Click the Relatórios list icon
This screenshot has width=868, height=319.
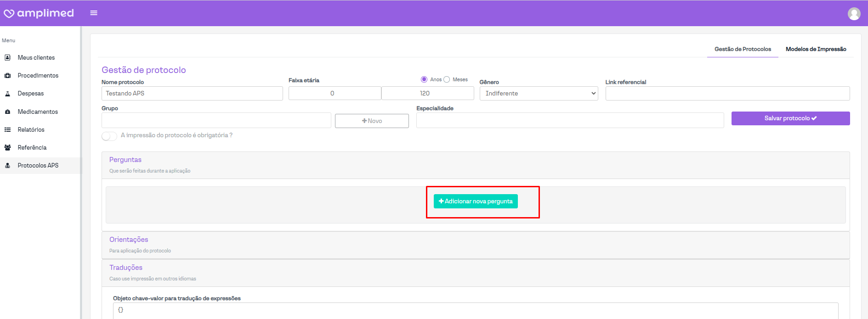click(x=7, y=129)
